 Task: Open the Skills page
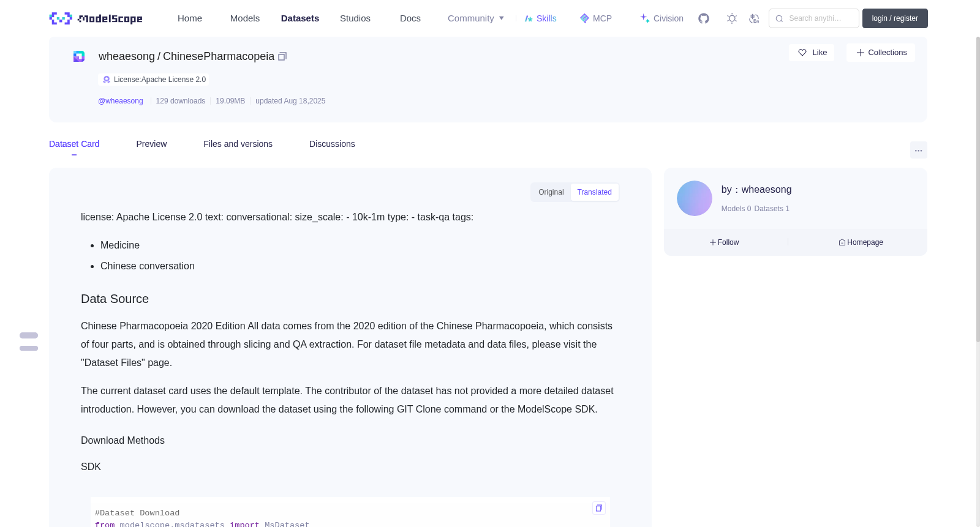[541, 18]
